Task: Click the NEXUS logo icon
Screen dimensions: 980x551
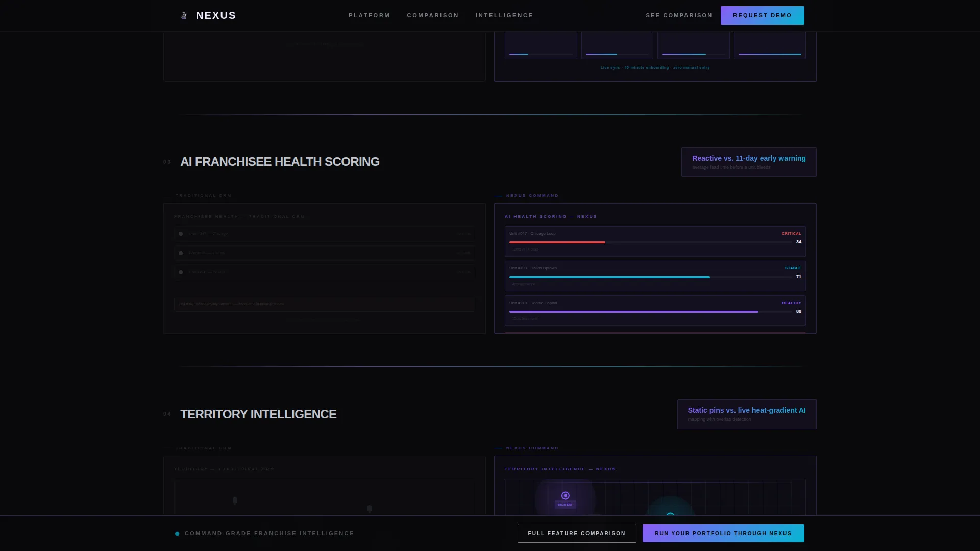Action: point(184,15)
